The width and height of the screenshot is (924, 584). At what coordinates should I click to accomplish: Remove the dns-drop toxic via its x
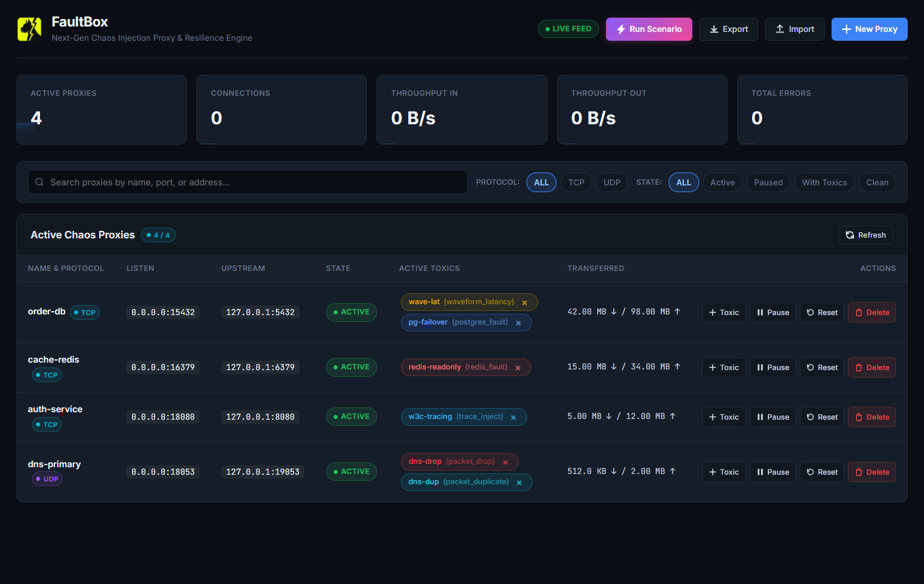pos(505,462)
